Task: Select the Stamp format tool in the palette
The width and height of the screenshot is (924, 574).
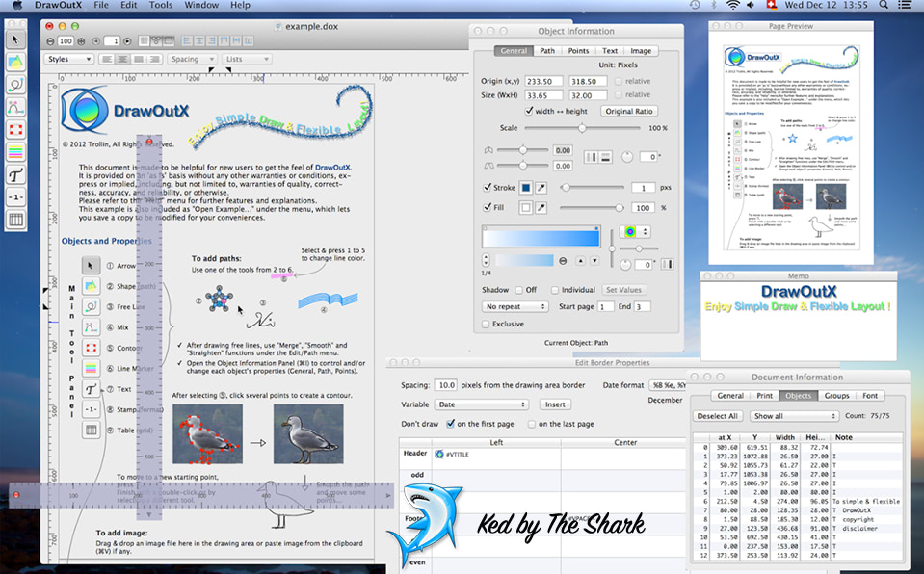Action: (16, 196)
